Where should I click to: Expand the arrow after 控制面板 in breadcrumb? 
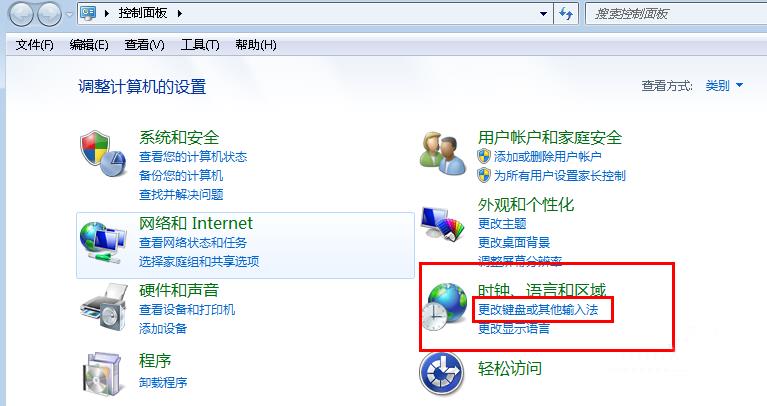pos(180,14)
